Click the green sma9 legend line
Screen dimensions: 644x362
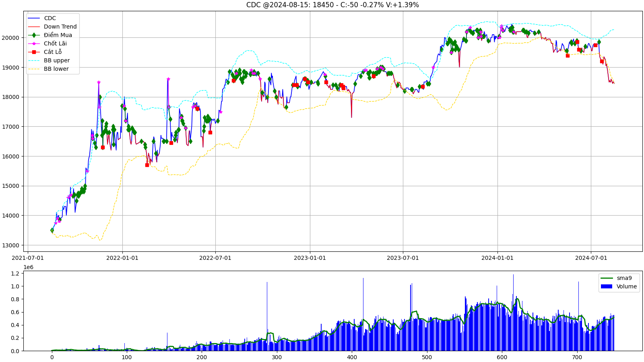[x=606, y=278]
